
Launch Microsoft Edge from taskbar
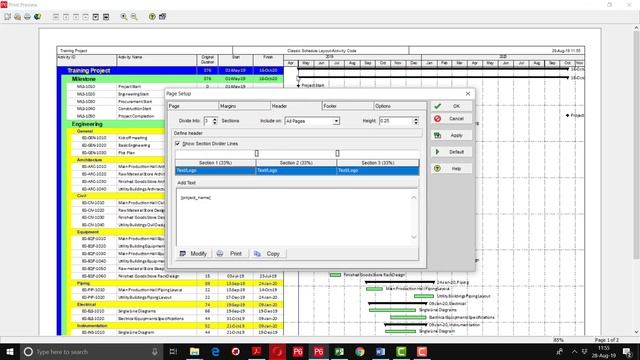[215, 351]
